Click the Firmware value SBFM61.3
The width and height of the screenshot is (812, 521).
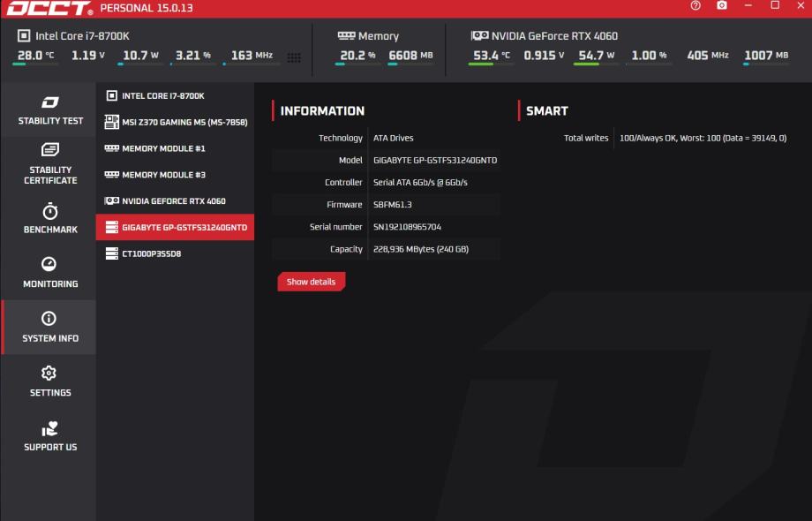click(393, 205)
